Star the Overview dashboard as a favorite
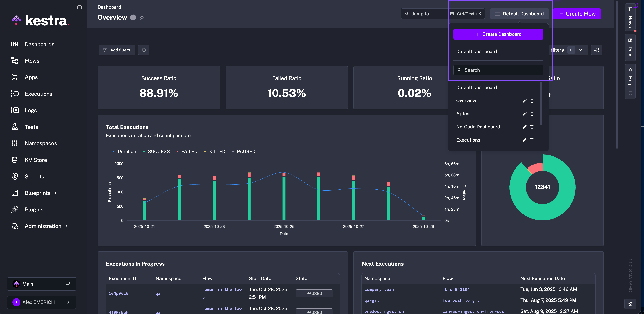This screenshot has width=644, height=314. click(142, 17)
